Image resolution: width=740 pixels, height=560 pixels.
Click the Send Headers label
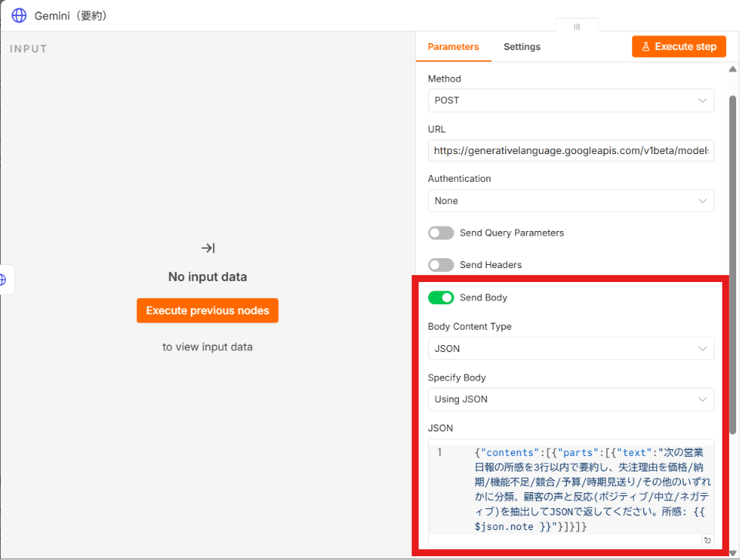[x=491, y=265]
